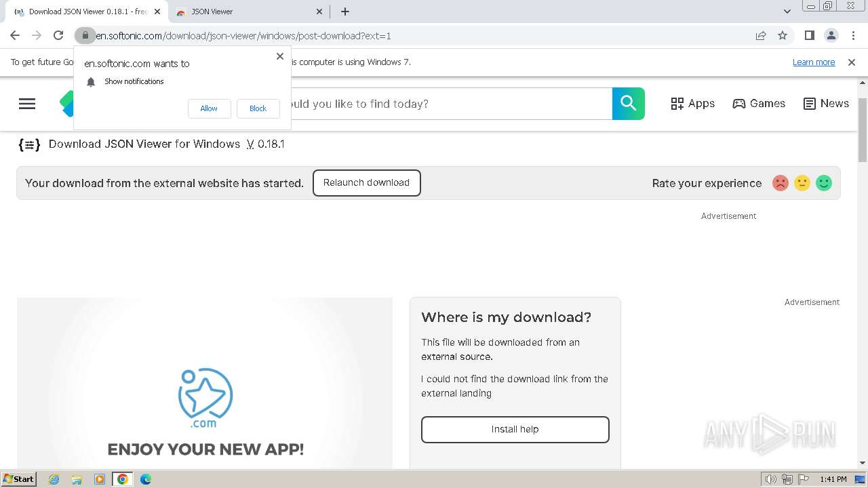The width and height of the screenshot is (868, 488).
Task: Rate experience with neutral yellow face
Action: [802, 183]
